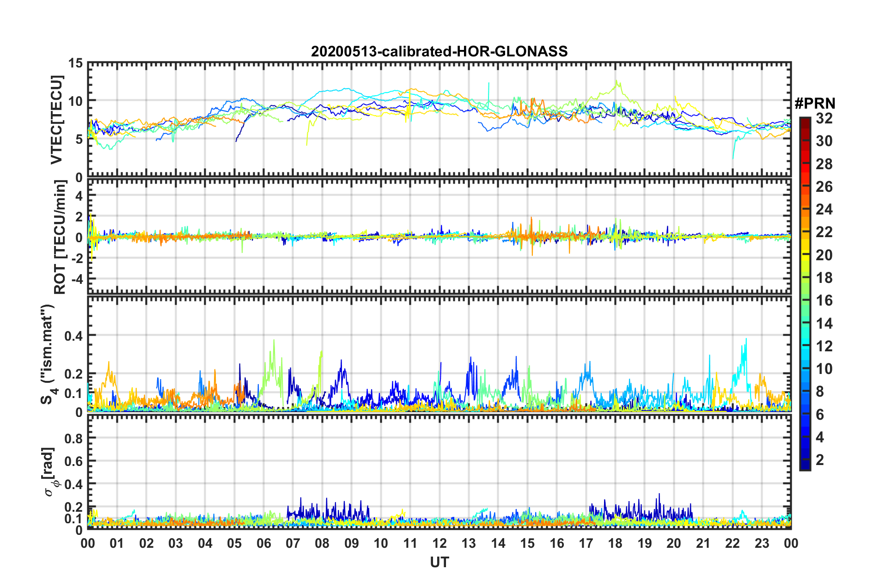The image size is (879, 588).
Task: Click the VTEC[TECU] y-axis label
Action: [56, 120]
